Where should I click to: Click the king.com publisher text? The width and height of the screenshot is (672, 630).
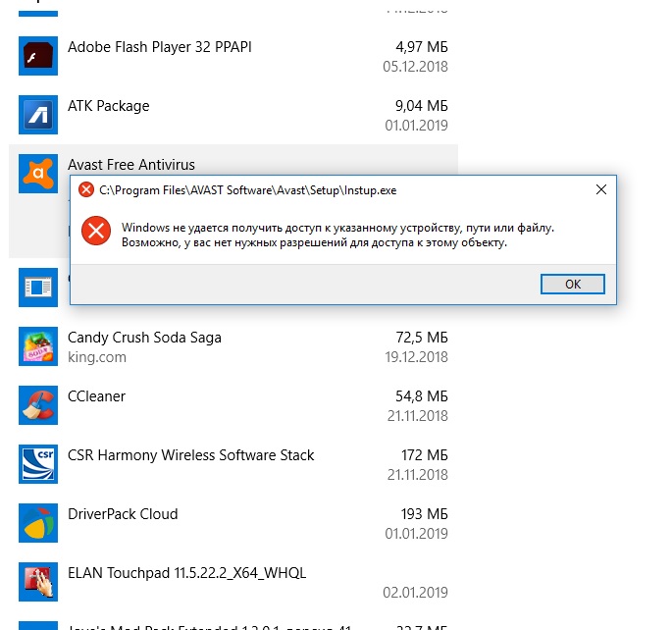point(97,357)
